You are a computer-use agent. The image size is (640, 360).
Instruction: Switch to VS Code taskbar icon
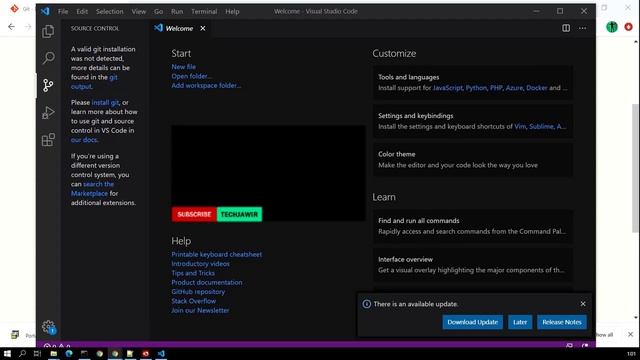[x=161, y=353]
